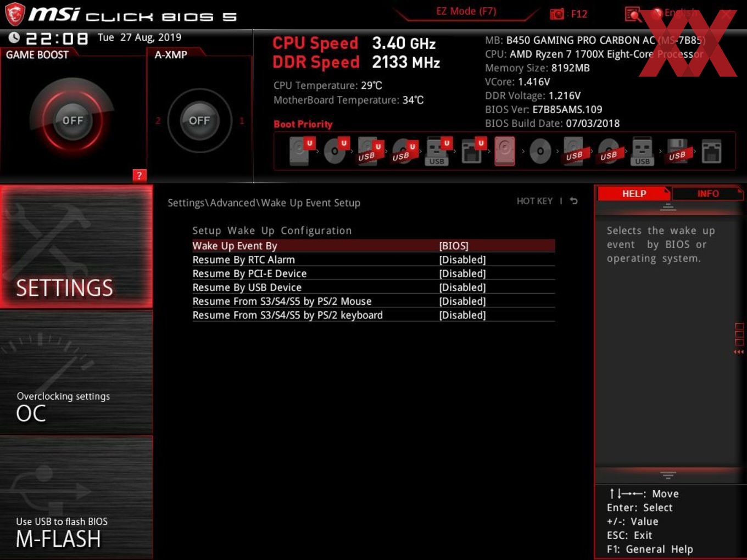
Task: Click the clock icon beside the time
Action: 14,37
